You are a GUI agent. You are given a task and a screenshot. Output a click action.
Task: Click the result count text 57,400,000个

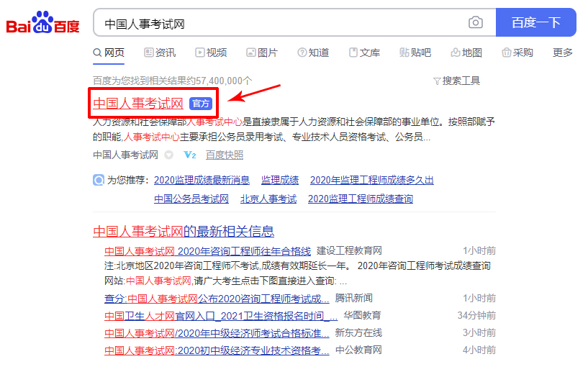[224, 81]
